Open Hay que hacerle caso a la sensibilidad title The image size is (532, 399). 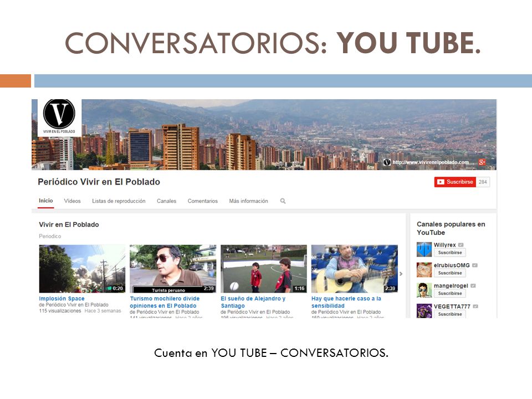pyautogui.click(x=346, y=302)
